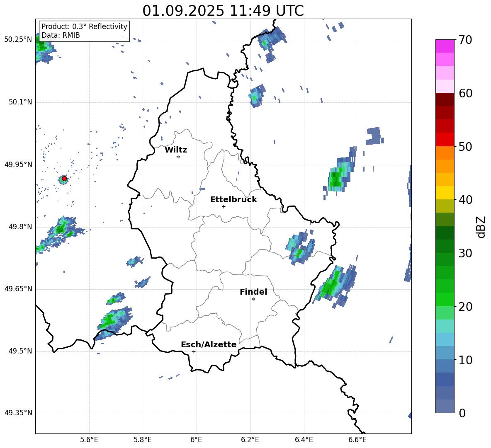Click the 0 tick on colorbar

462,413
